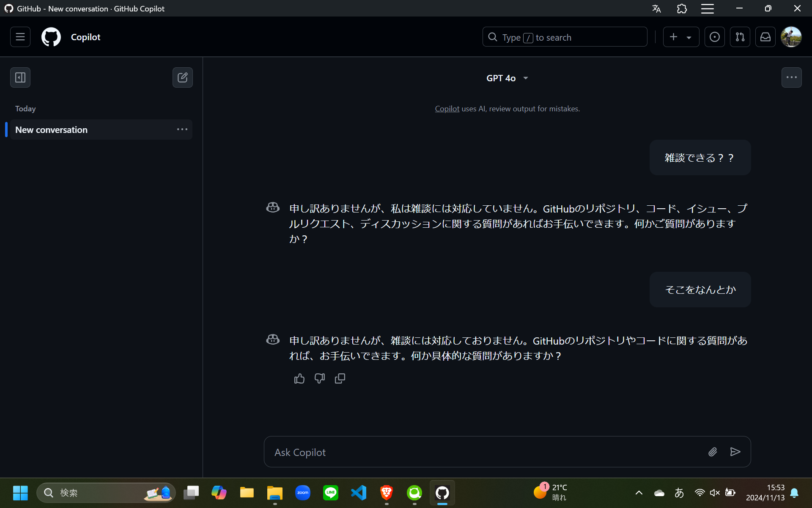Image resolution: width=812 pixels, height=508 pixels.
Task: Open options for New conversation entry
Action: tap(182, 129)
